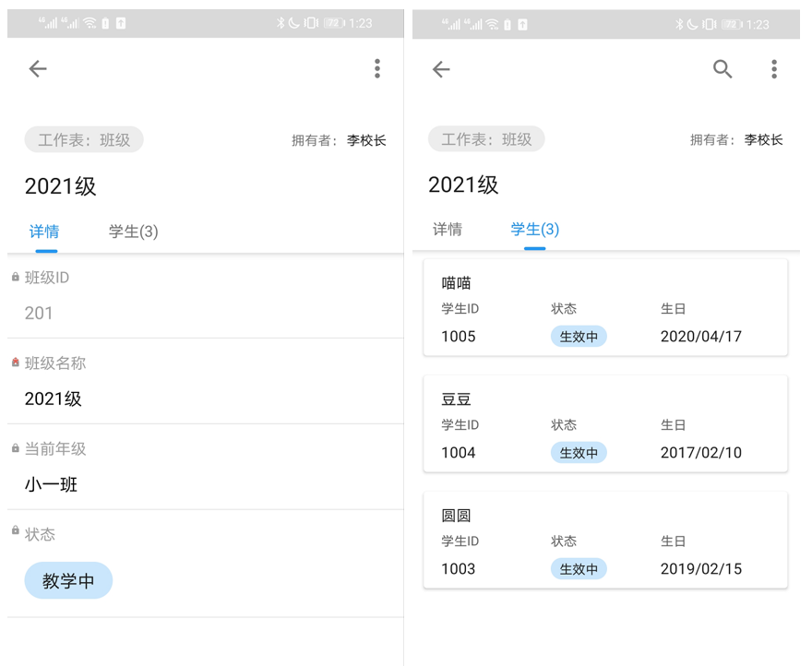Tap the 生效中 chip on 喵喵's card
The image size is (812, 666).
[579, 336]
